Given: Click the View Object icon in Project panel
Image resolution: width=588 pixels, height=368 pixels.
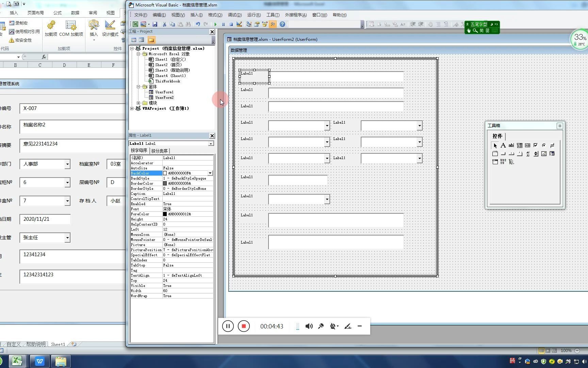Looking at the screenshot, I should tap(142, 40).
